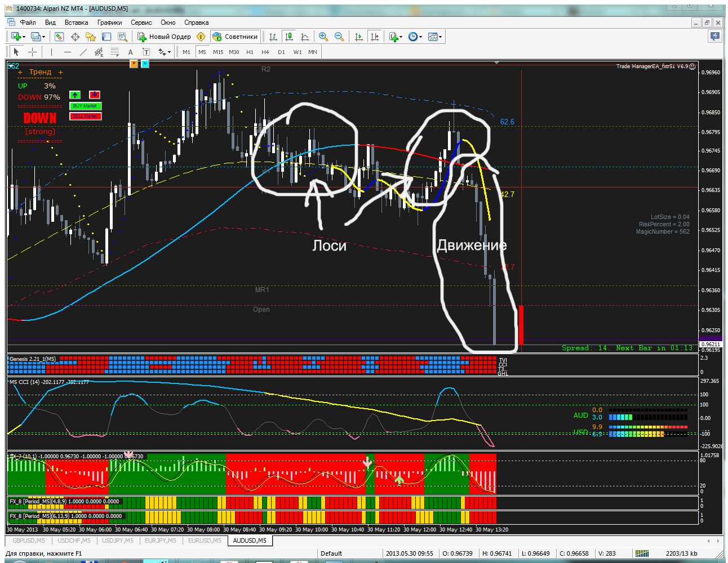Toggle the Terminal panel icon
This screenshot has width=728, height=563.
[x=106, y=37]
